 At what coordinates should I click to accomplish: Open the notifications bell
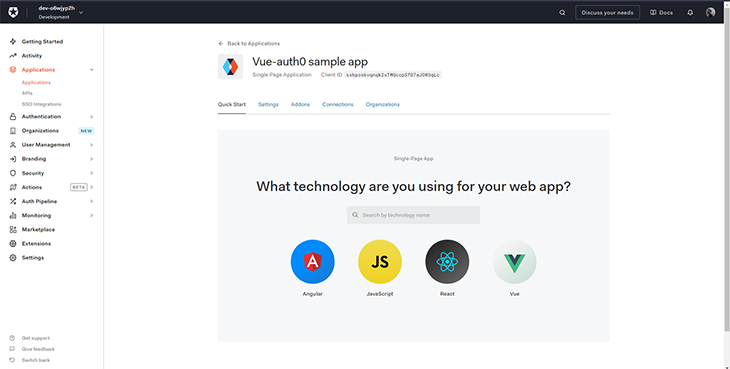[690, 13]
